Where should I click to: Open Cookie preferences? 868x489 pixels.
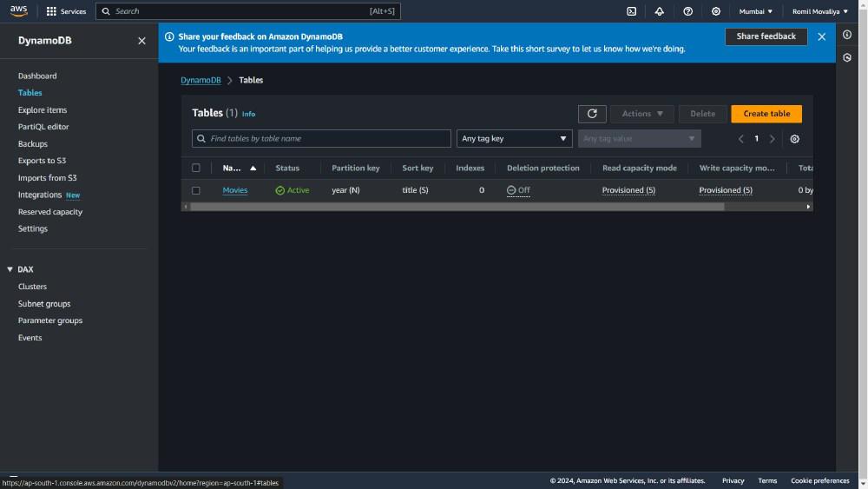click(820, 480)
